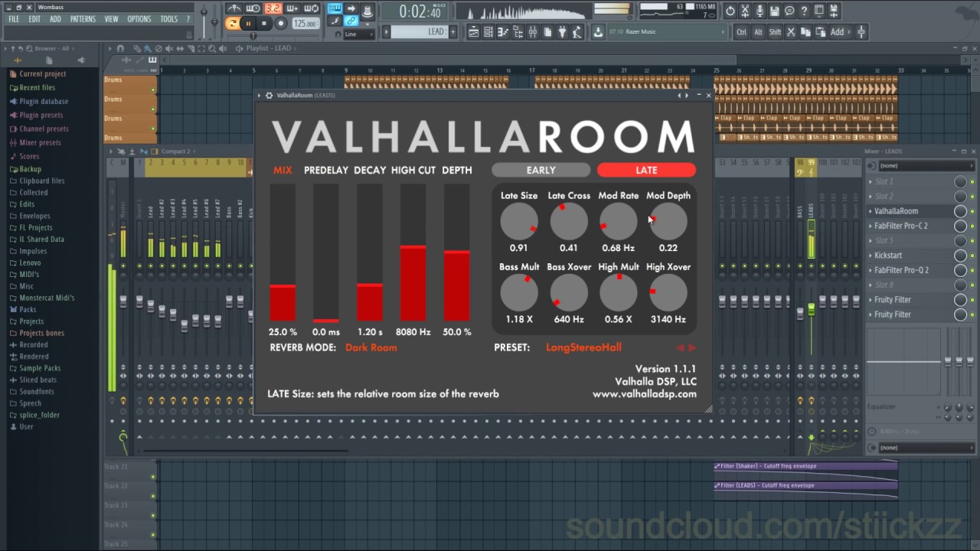The image size is (980, 551).
Task: Click the blend recording overdub icon
Action: [292, 8]
